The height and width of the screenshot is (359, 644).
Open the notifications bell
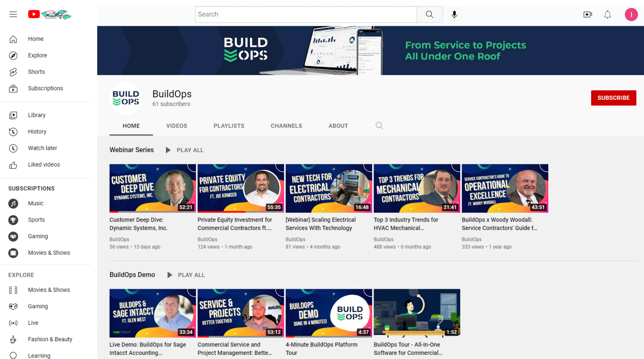pos(608,14)
